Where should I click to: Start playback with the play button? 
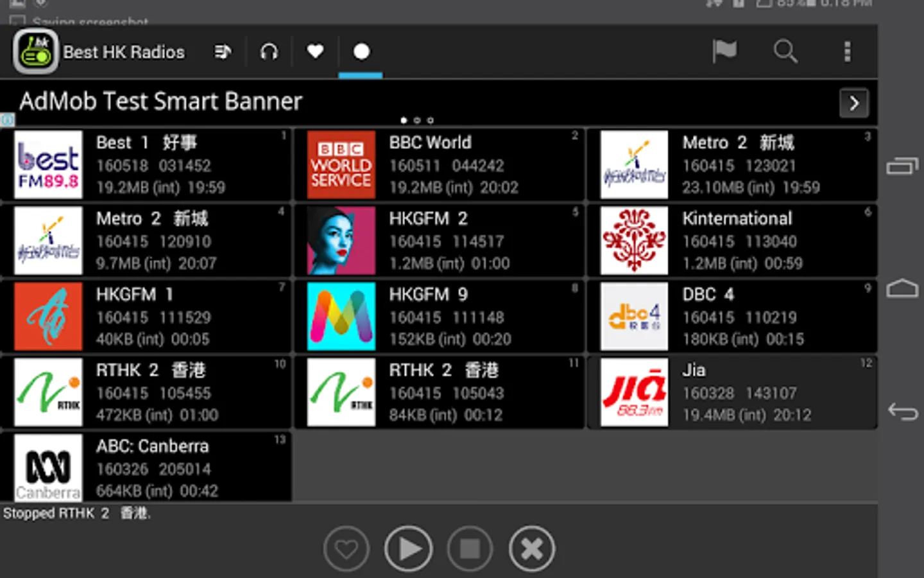408,549
